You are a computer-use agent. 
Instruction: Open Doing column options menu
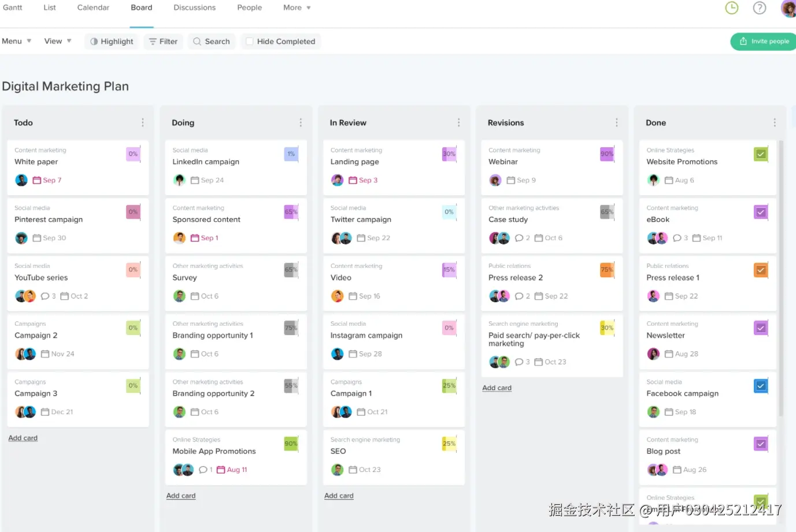pyautogui.click(x=301, y=122)
